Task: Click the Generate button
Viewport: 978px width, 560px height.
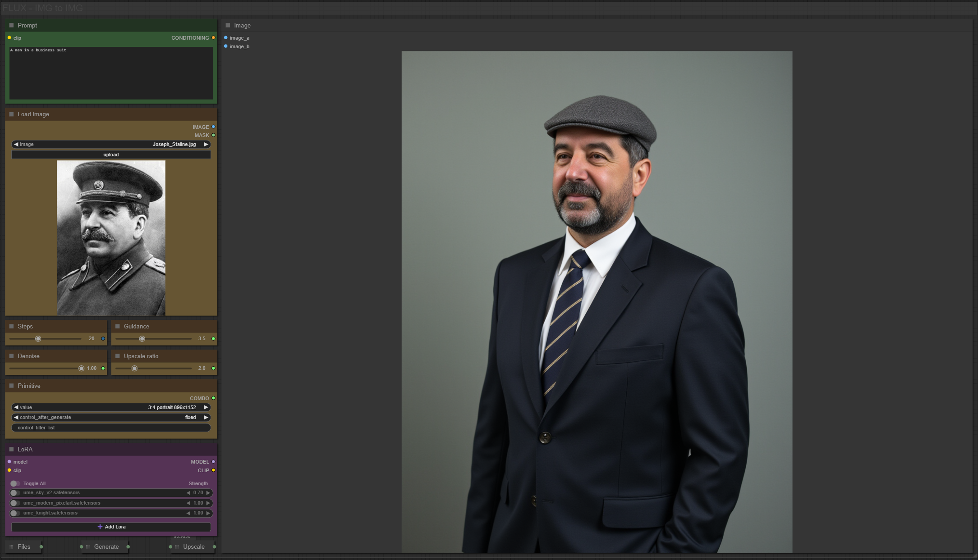Action: click(x=106, y=546)
